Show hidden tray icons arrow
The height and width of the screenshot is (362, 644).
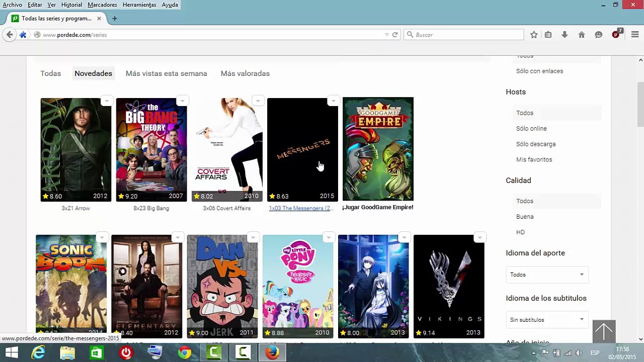[x=534, y=353]
